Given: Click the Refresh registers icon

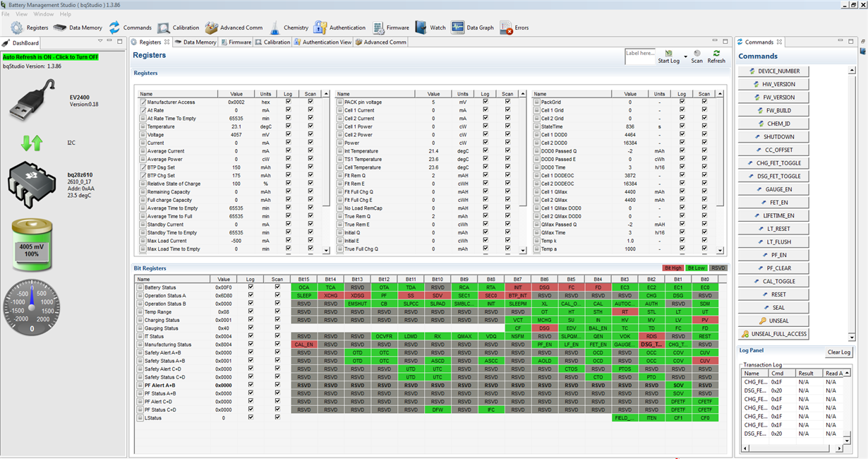Looking at the screenshot, I should click(716, 53).
